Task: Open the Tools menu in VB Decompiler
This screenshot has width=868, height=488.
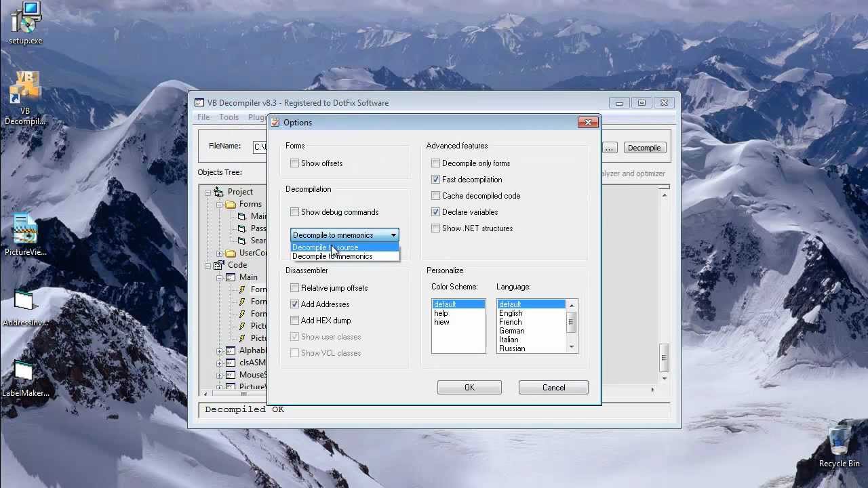Action: click(229, 117)
